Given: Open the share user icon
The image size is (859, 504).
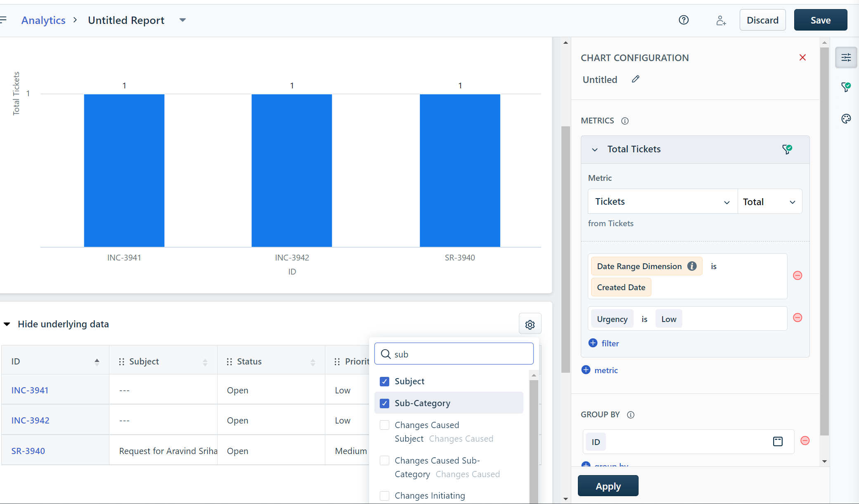Looking at the screenshot, I should (x=721, y=20).
